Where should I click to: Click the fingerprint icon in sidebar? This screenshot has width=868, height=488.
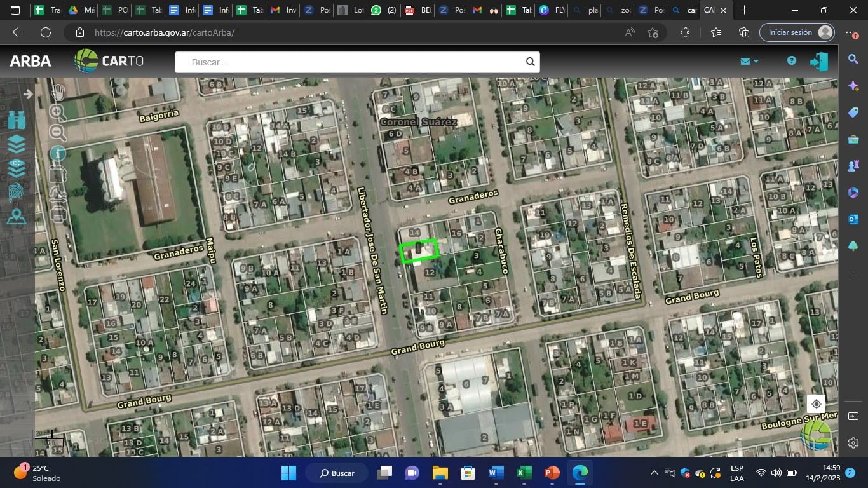click(x=17, y=193)
